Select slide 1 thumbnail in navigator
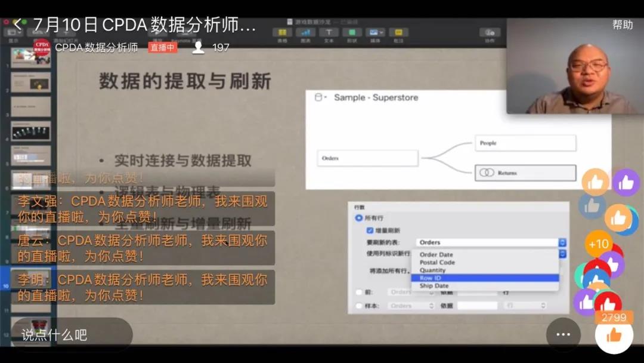The image size is (644, 363). 31,58
